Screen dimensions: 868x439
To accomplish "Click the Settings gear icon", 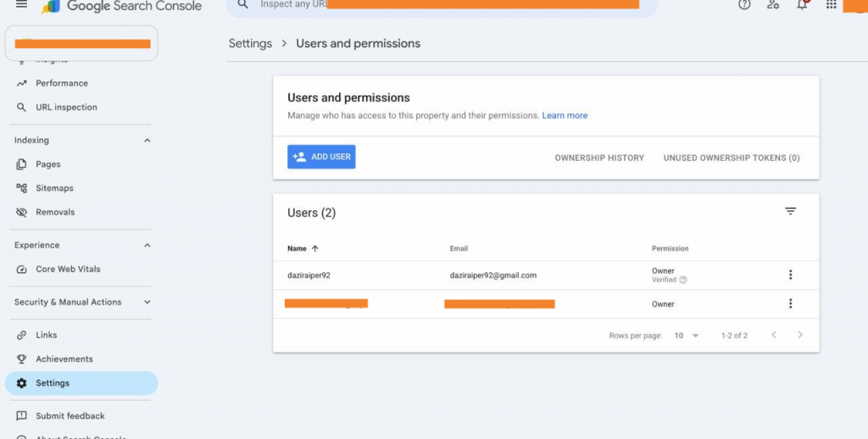I will 21,383.
